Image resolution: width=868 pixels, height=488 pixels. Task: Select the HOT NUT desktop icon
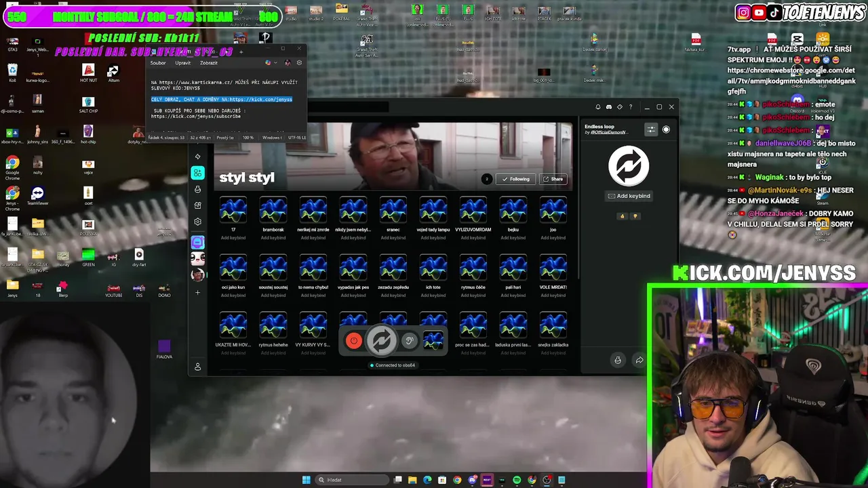coord(88,73)
